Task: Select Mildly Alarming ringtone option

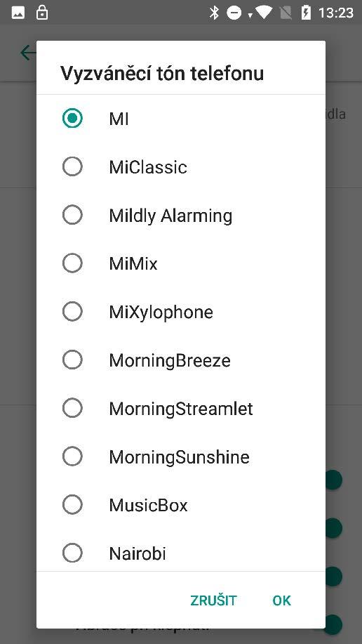Action: [180, 215]
